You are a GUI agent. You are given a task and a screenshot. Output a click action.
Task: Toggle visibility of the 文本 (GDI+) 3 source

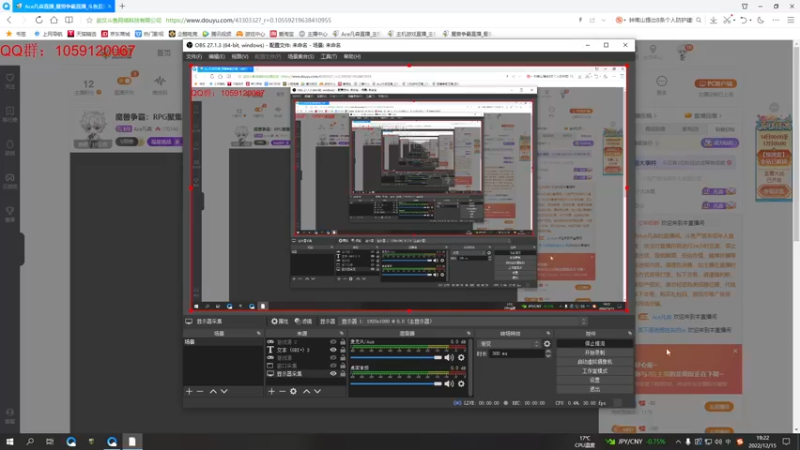click(333, 350)
